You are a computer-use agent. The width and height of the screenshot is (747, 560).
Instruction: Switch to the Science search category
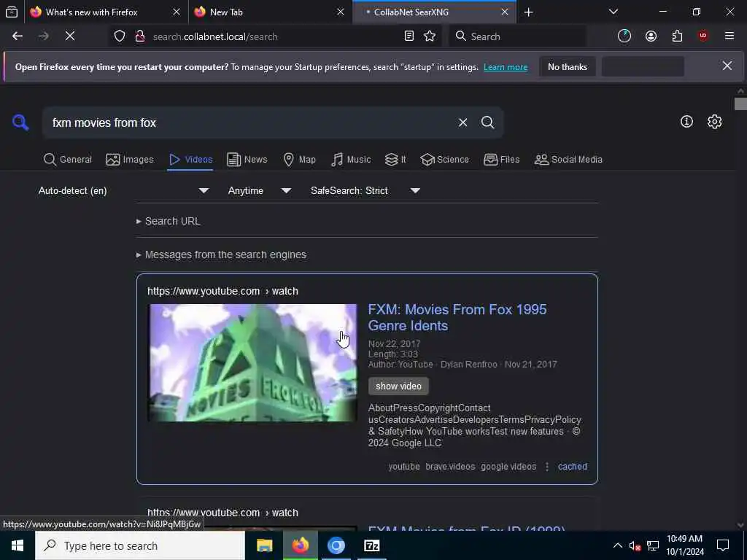445,160
